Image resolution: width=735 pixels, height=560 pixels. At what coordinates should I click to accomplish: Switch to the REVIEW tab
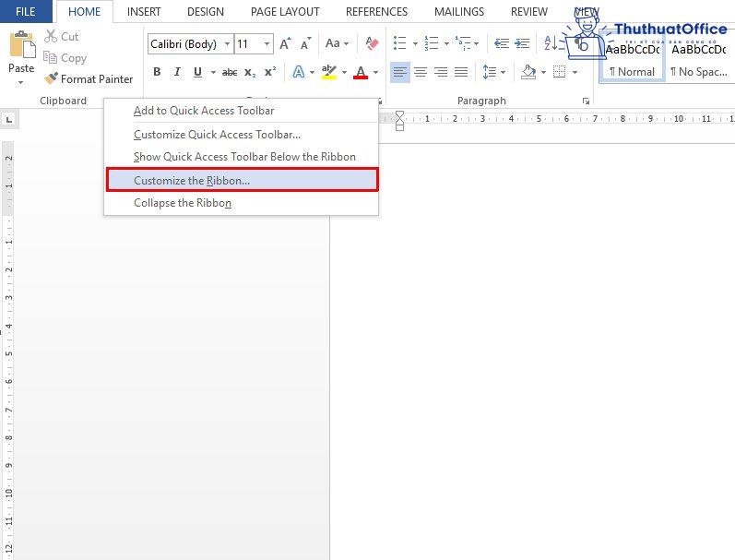coord(529,12)
